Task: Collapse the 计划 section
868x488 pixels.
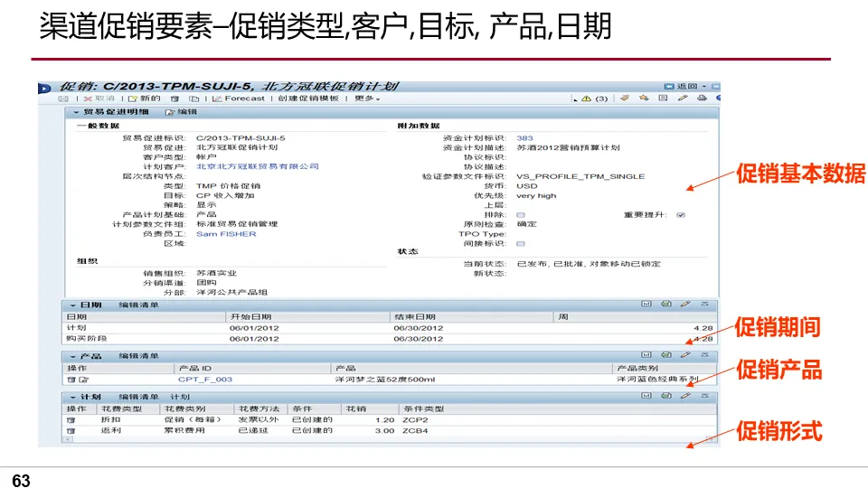Action: (72, 398)
